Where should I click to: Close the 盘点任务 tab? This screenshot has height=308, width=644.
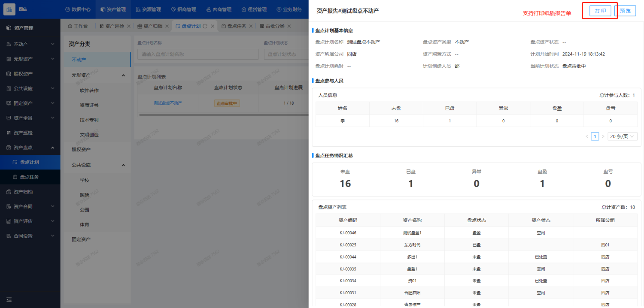pos(251,26)
